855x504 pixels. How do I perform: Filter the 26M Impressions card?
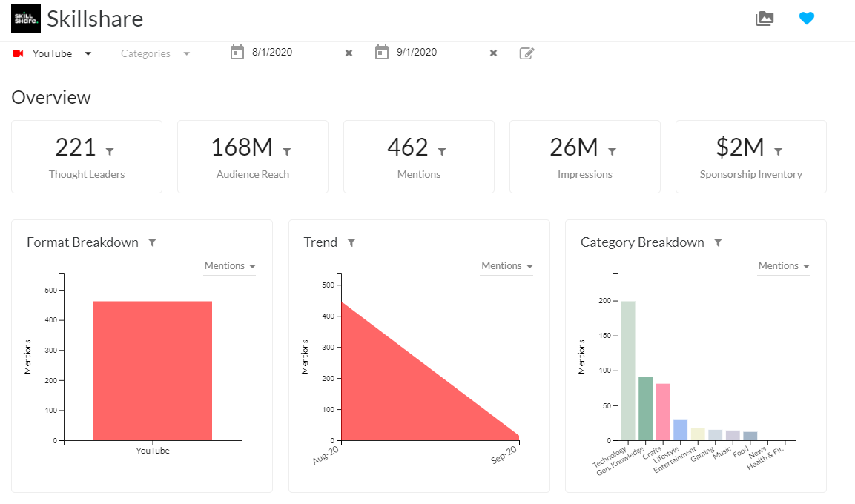[613, 152]
